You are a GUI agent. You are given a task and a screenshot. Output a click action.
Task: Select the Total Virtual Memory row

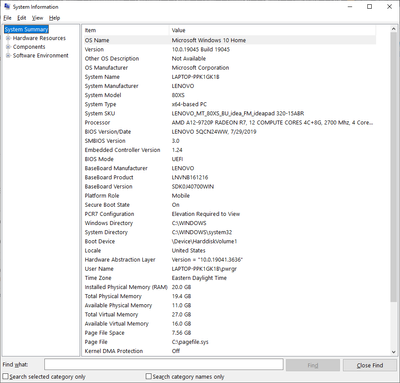point(229,314)
